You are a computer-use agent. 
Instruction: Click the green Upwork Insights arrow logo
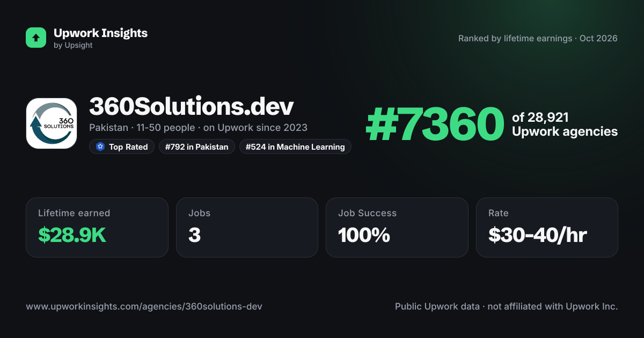[x=36, y=38]
